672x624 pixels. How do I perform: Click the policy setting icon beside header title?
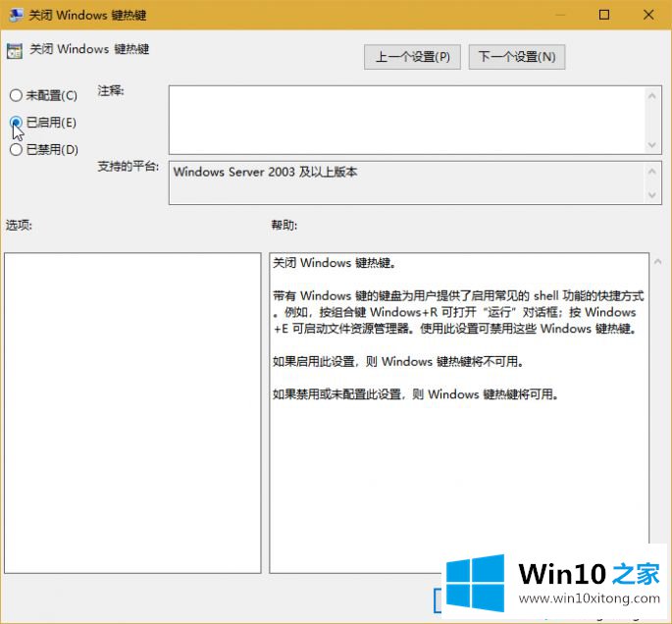click(15, 51)
